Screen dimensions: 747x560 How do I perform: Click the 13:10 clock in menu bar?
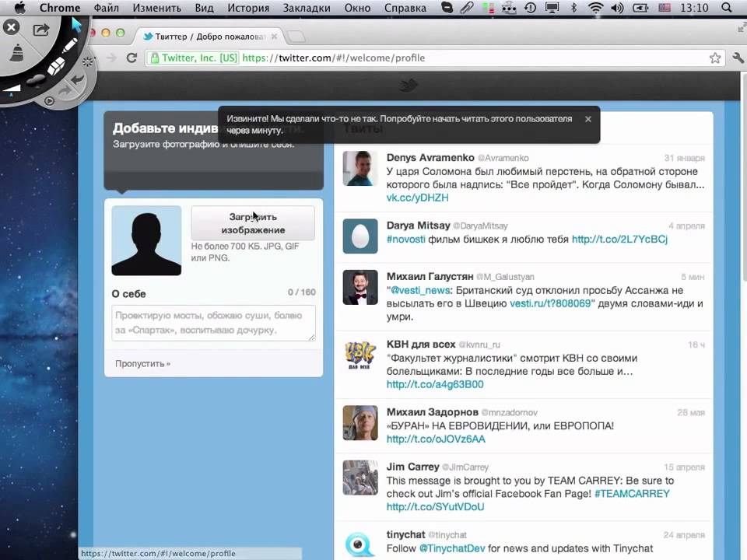tap(695, 8)
